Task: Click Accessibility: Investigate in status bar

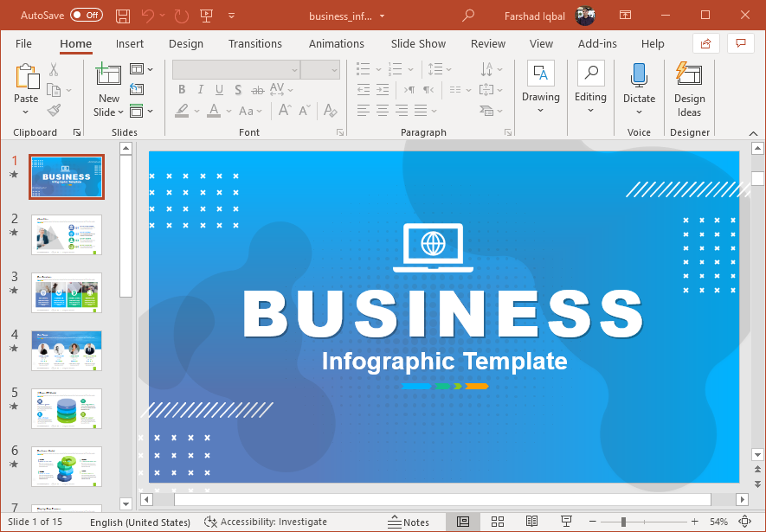Action: [266, 522]
